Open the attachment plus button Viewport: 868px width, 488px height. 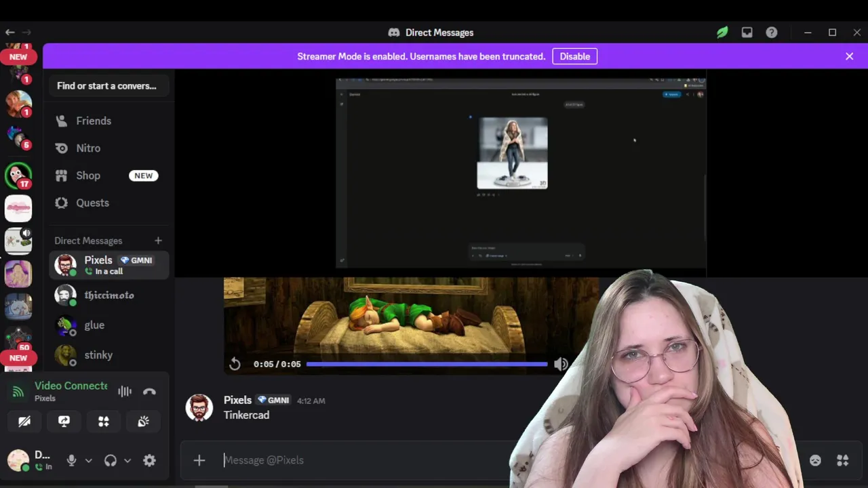click(x=199, y=460)
